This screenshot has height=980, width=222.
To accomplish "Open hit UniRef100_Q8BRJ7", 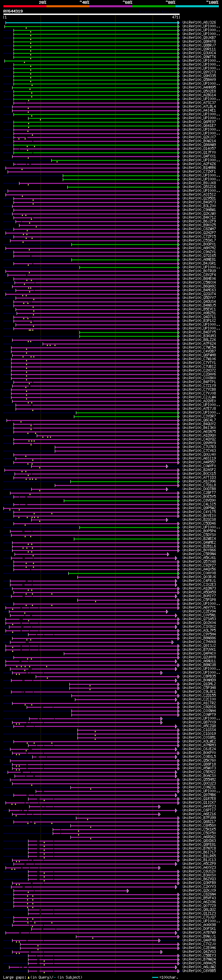I will [x=199, y=45].
